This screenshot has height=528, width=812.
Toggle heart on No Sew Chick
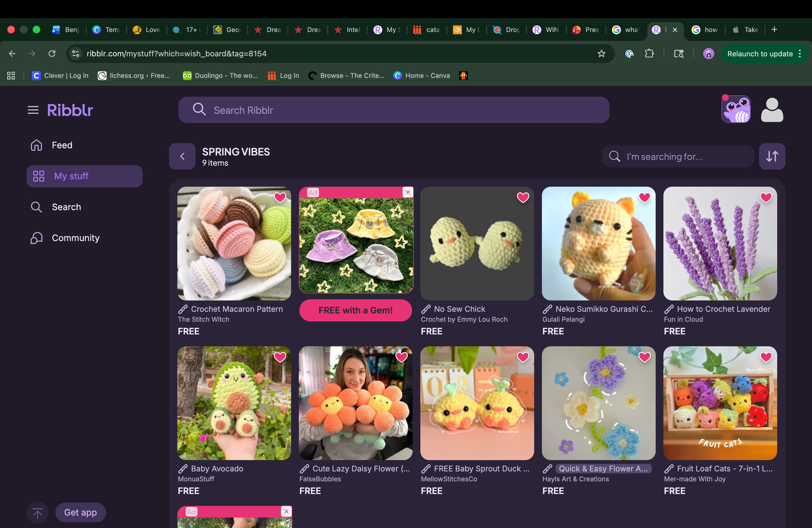tap(523, 197)
